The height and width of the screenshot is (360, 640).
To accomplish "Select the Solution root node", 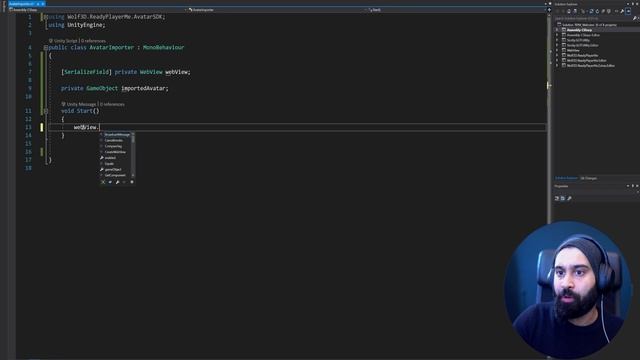I will coord(587,25).
